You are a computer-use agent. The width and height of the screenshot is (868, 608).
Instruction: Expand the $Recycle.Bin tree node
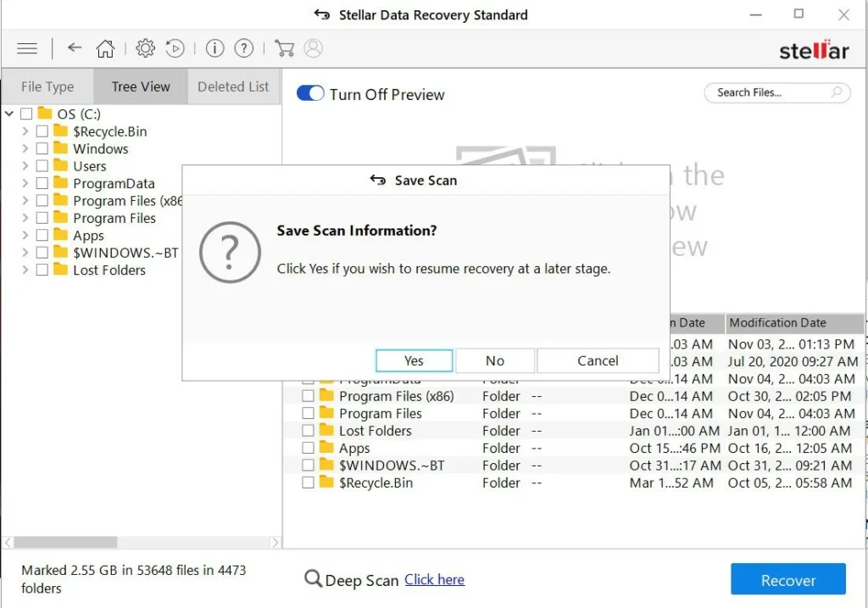(25, 131)
